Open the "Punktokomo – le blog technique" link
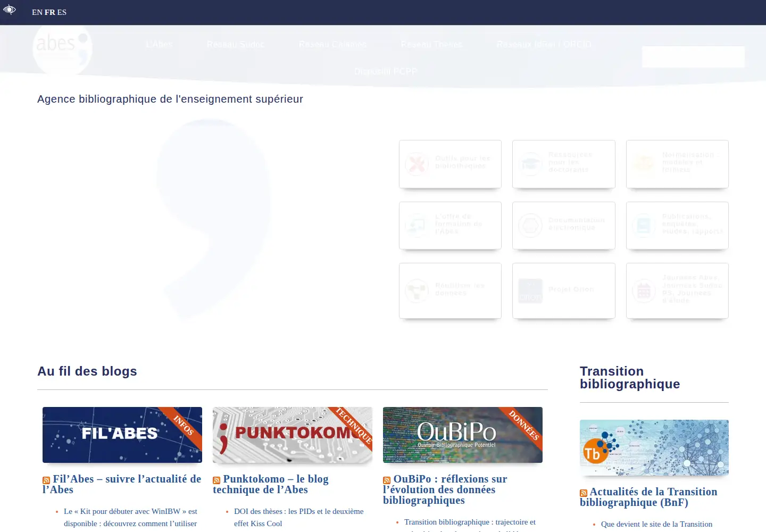 pyautogui.click(x=271, y=484)
